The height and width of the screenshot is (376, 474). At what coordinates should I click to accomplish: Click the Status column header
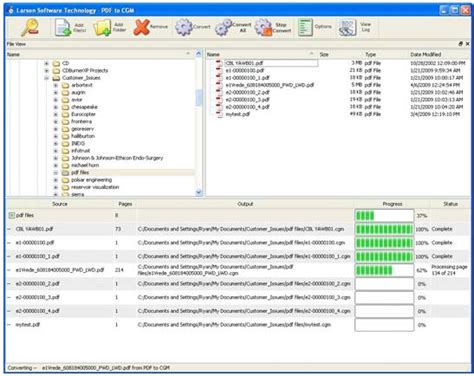(x=450, y=204)
